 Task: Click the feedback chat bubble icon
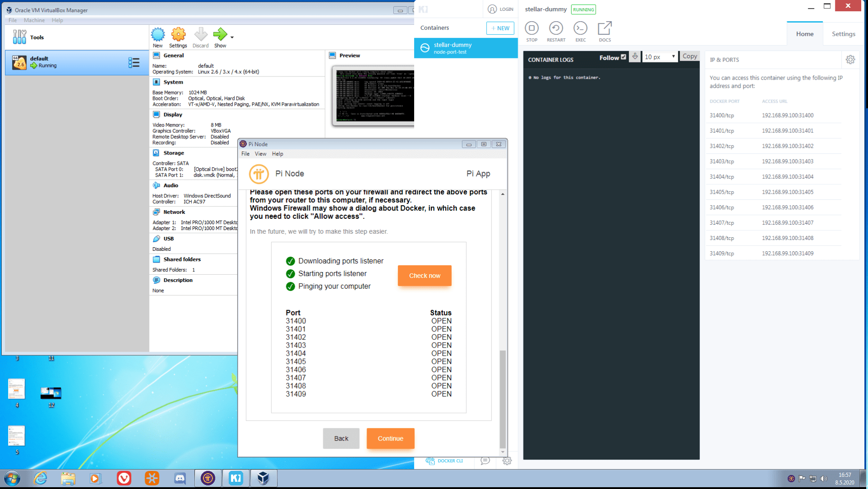pos(485,461)
